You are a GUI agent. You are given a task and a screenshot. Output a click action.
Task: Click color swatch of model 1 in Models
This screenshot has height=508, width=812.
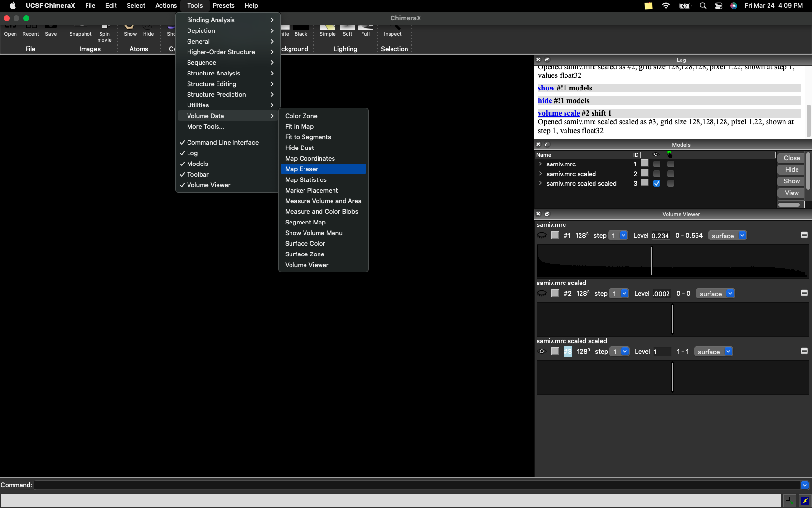[644, 164]
